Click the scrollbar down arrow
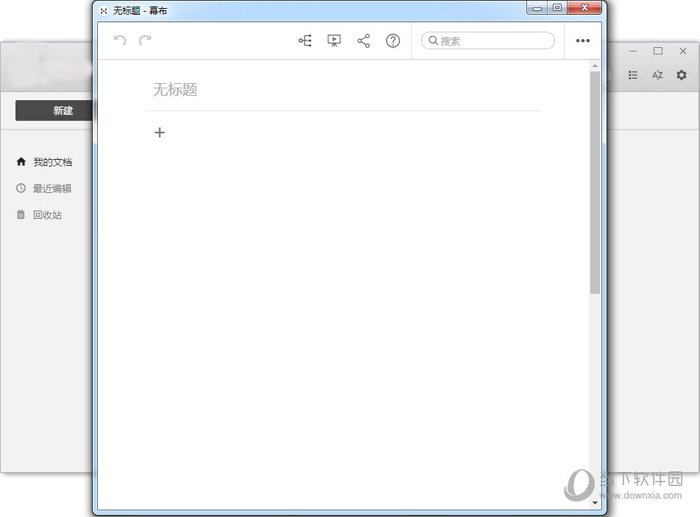The image size is (700, 517). tap(595, 503)
